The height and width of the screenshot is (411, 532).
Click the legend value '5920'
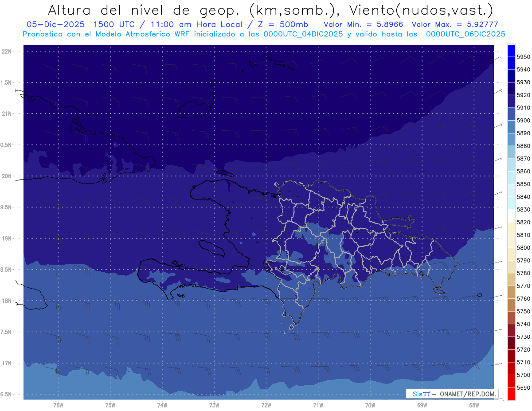coord(523,95)
